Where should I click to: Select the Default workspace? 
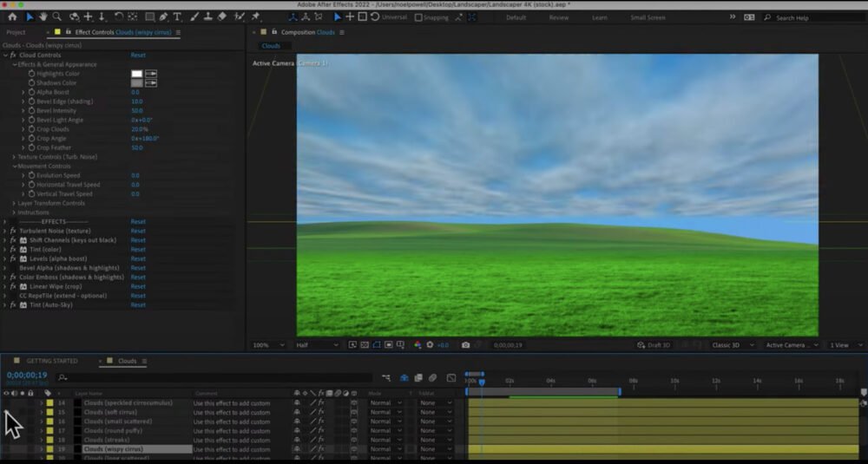point(516,17)
